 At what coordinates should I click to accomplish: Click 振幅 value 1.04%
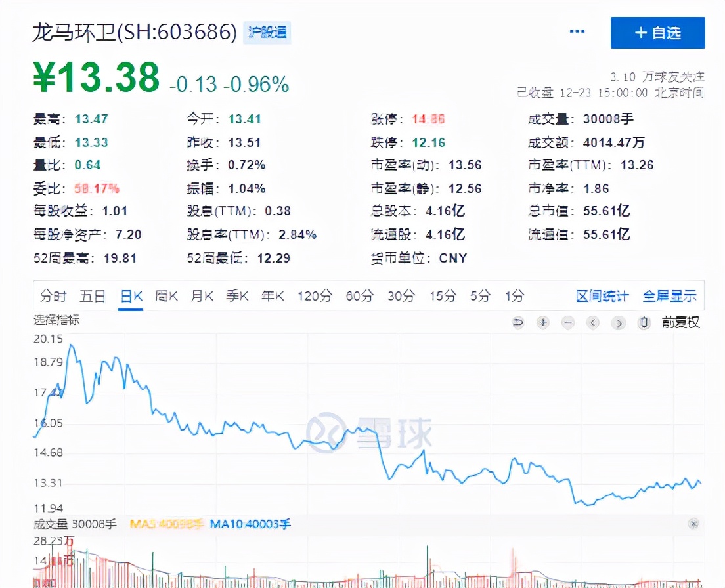pyautogui.click(x=247, y=188)
